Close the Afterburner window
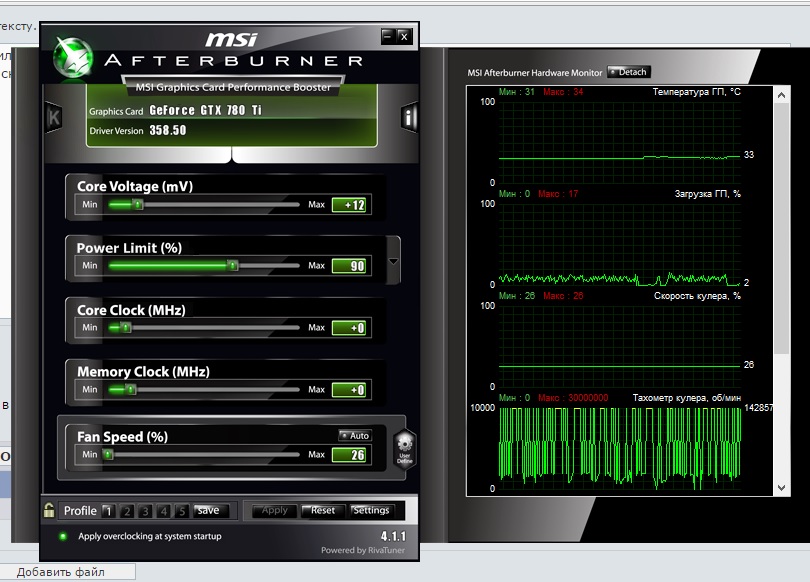Viewport: 810px width, 582px height. (404, 36)
